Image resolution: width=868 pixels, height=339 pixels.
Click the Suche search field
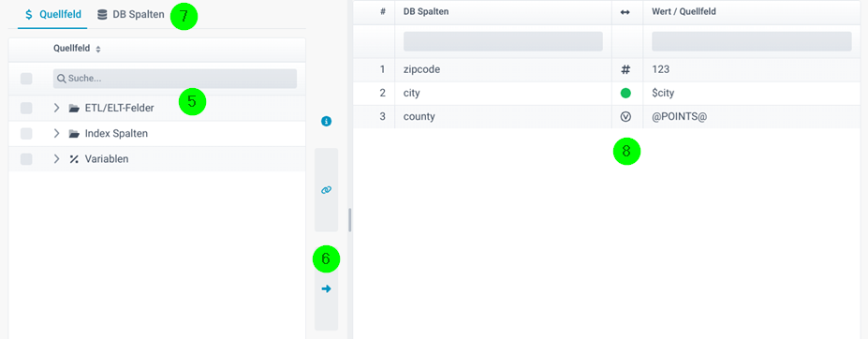[x=175, y=79]
